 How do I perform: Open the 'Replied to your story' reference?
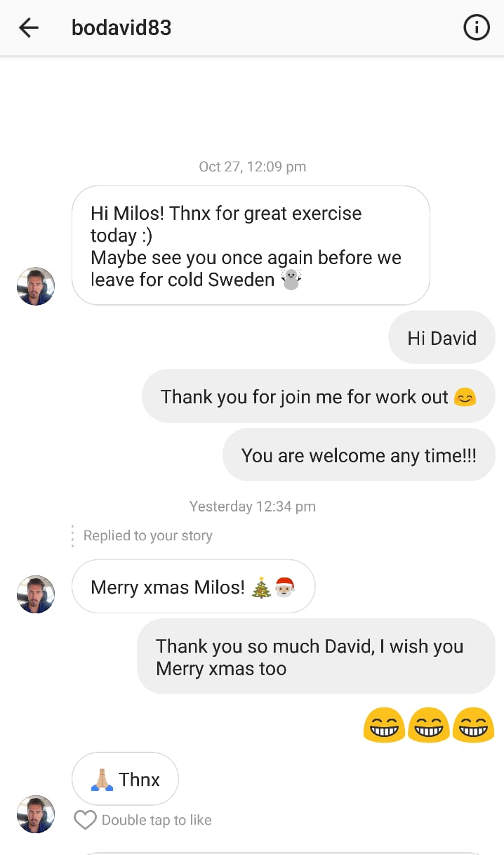147,535
